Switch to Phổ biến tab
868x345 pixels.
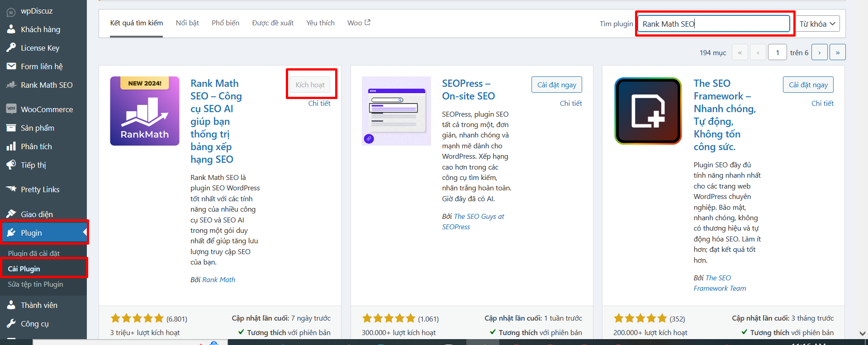point(226,23)
